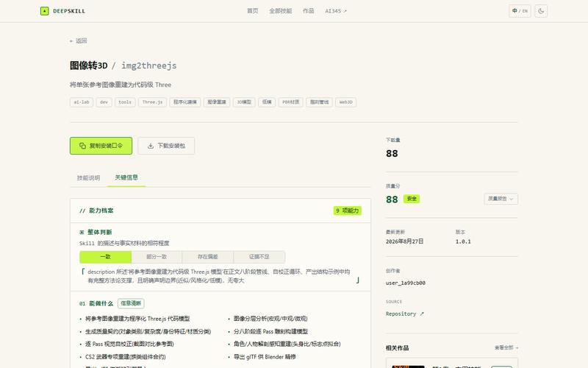
Task: Select the 雕刻管线 tag
Action: pyautogui.click(x=319, y=102)
